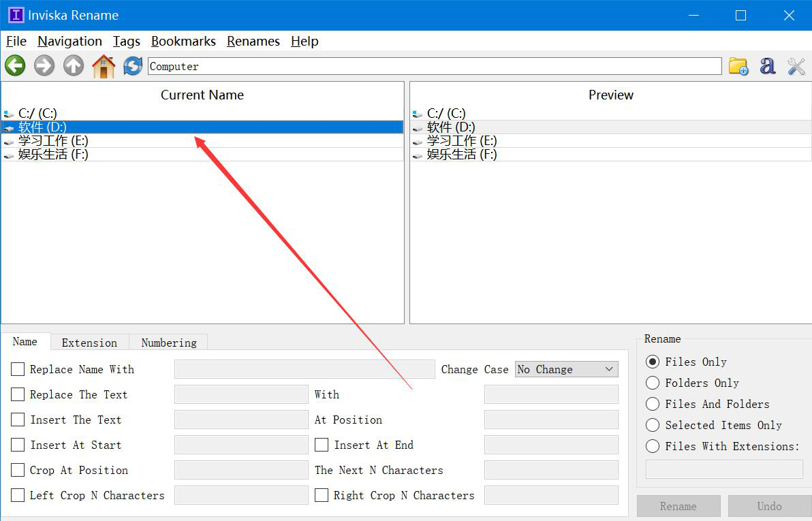Enable Insert At Start checkbox

pos(18,445)
